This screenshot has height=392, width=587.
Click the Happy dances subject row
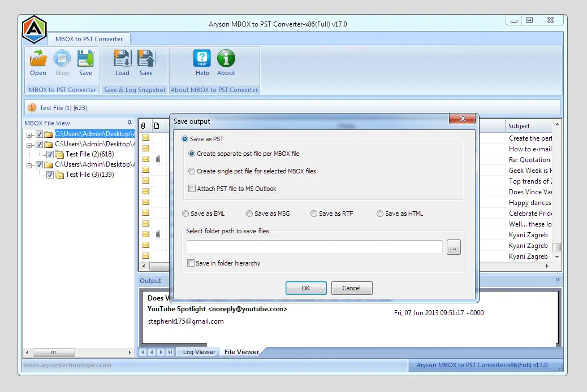[x=530, y=203]
